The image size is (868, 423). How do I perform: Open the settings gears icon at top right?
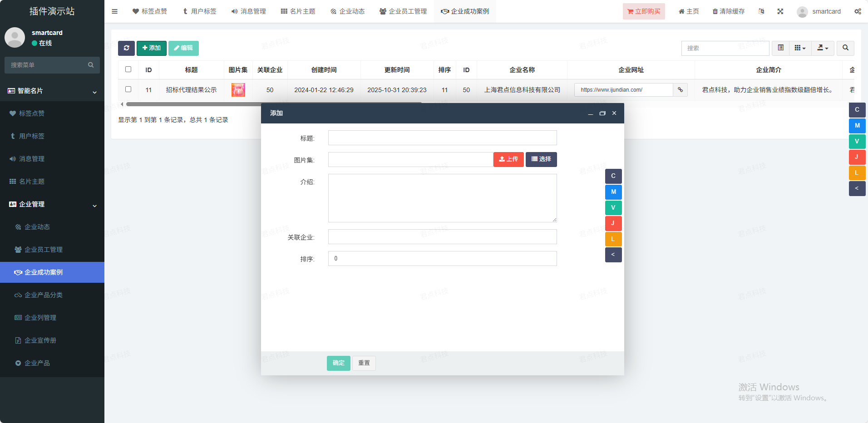pos(858,11)
